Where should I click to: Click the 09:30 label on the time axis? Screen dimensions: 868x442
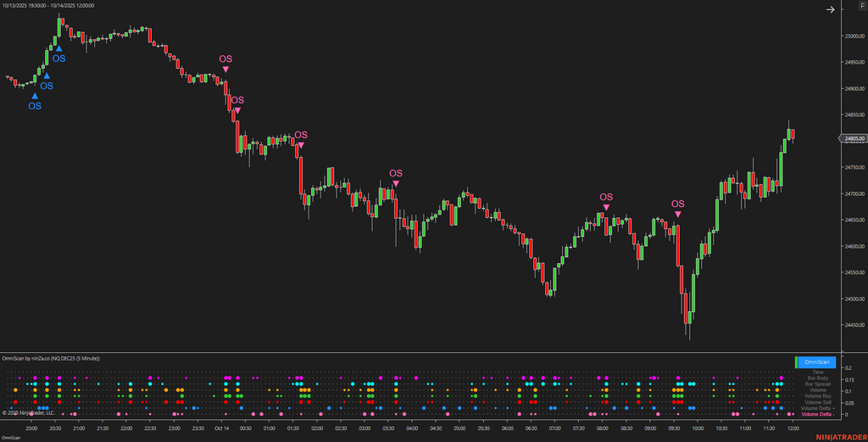click(673, 428)
